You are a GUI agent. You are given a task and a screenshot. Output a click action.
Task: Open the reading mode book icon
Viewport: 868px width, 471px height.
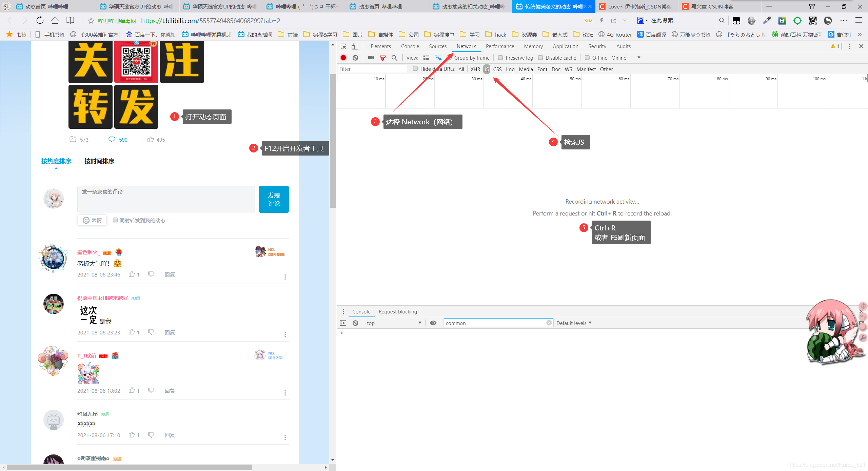point(70,21)
